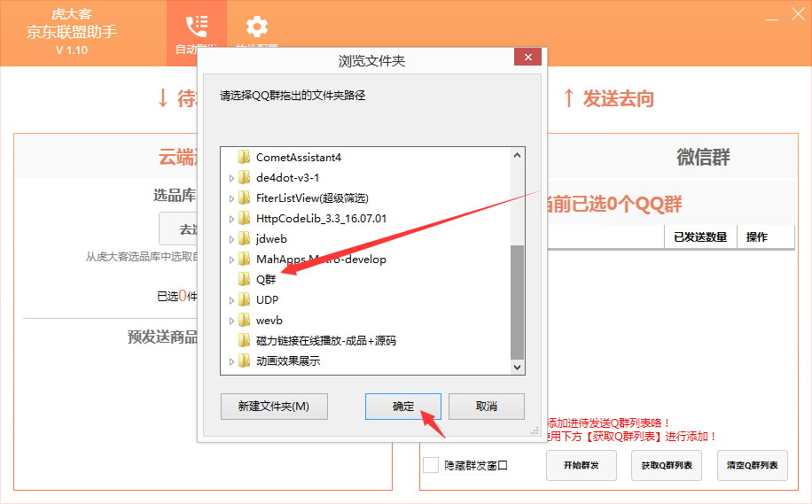
Task: Expand the jdweb tree node
Action: (x=231, y=239)
